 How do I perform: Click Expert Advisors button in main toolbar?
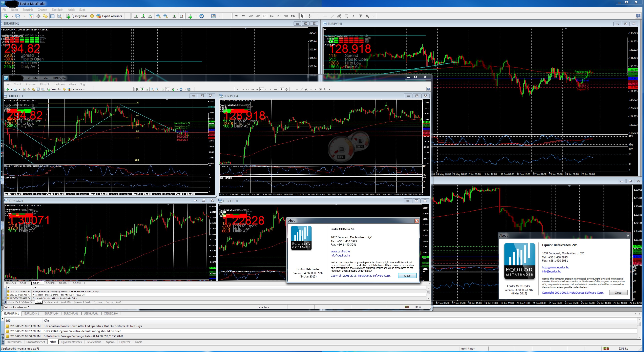tap(109, 16)
